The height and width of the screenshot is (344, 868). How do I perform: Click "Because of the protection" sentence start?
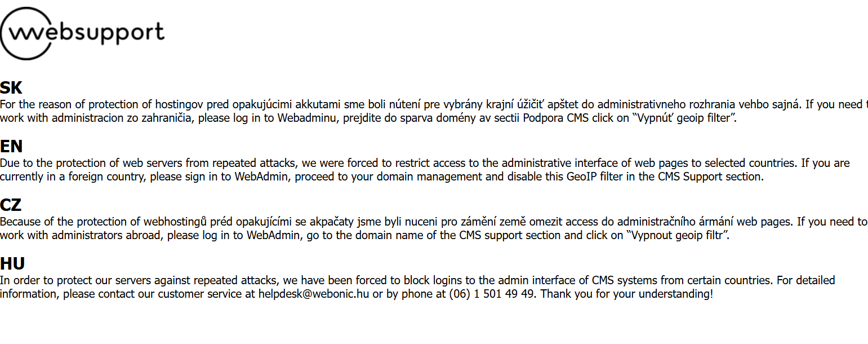tap(64, 222)
